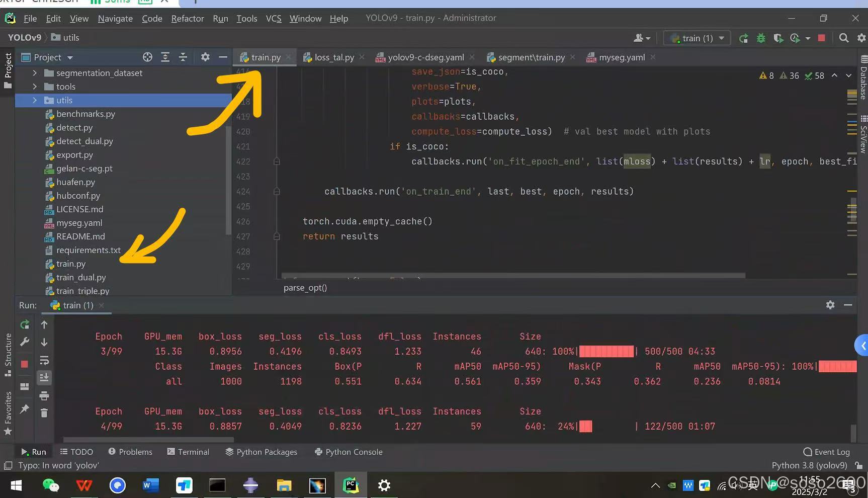868x498 pixels.
Task: Open Project panel settings gear
Action: [205, 57]
